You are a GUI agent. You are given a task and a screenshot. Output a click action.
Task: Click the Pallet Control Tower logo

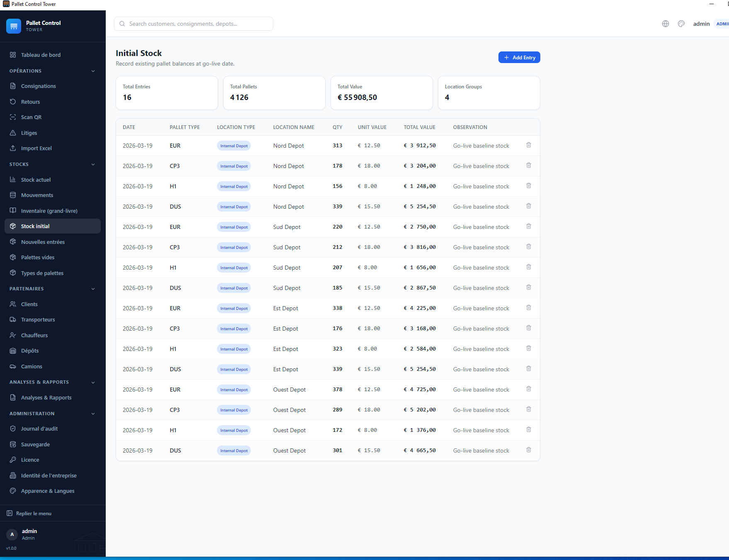tap(14, 26)
